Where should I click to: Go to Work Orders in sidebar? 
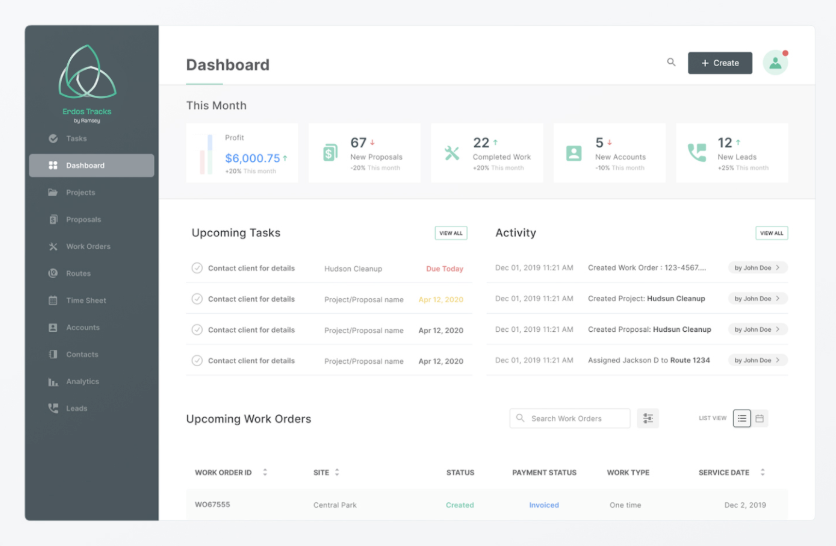pyautogui.click(x=88, y=246)
